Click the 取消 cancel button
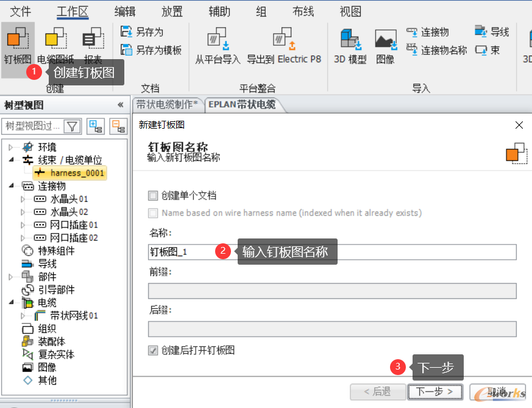Image resolution: width=532 pixels, height=408 pixels. tap(497, 392)
